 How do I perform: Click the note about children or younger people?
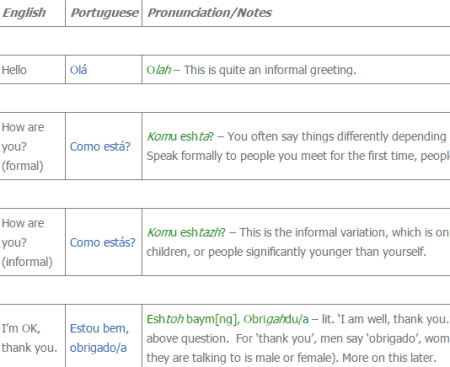(286, 252)
